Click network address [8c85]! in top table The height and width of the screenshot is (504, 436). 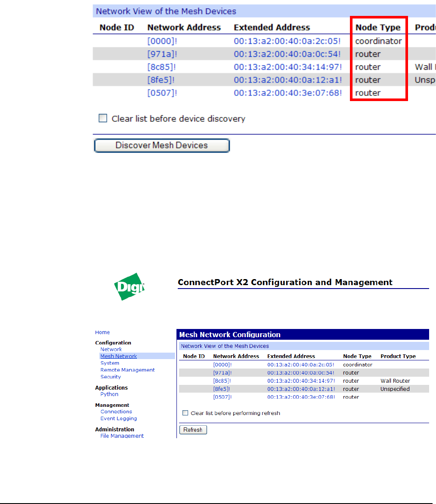click(161, 67)
